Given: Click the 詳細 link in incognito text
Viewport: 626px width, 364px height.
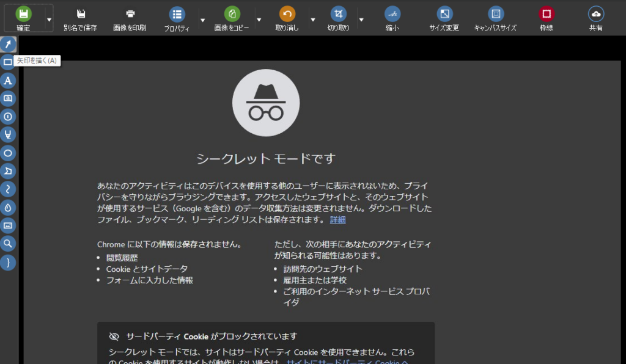Looking at the screenshot, I should click(337, 220).
